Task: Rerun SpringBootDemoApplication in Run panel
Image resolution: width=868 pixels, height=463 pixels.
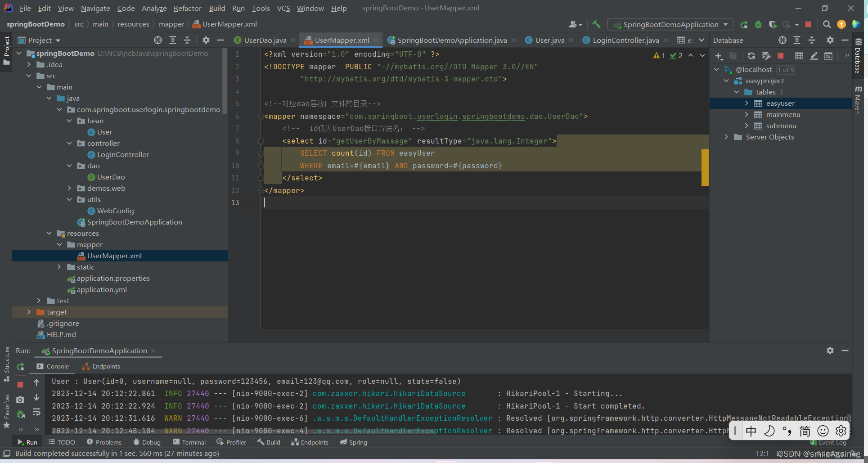Action: tap(20, 367)
